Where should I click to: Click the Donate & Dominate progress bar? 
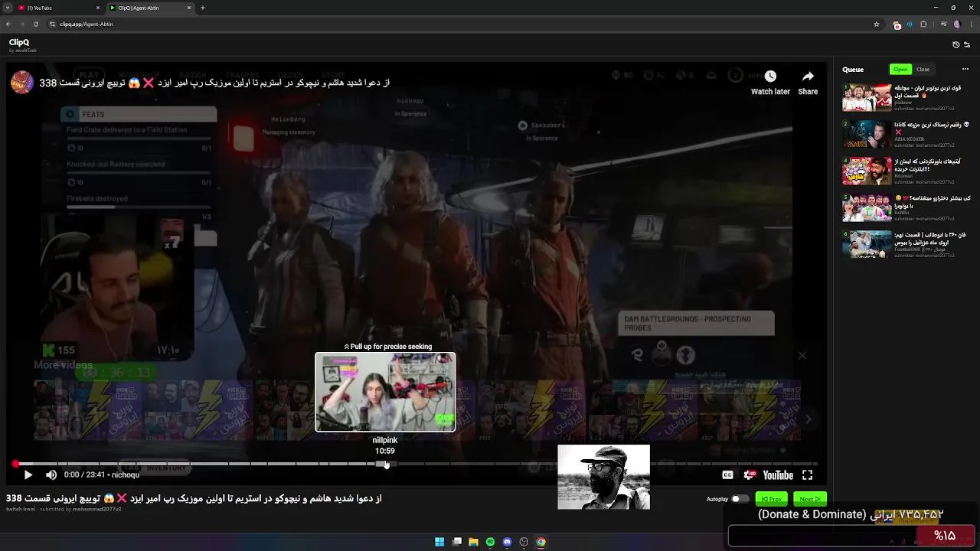[x=851, y=536]
